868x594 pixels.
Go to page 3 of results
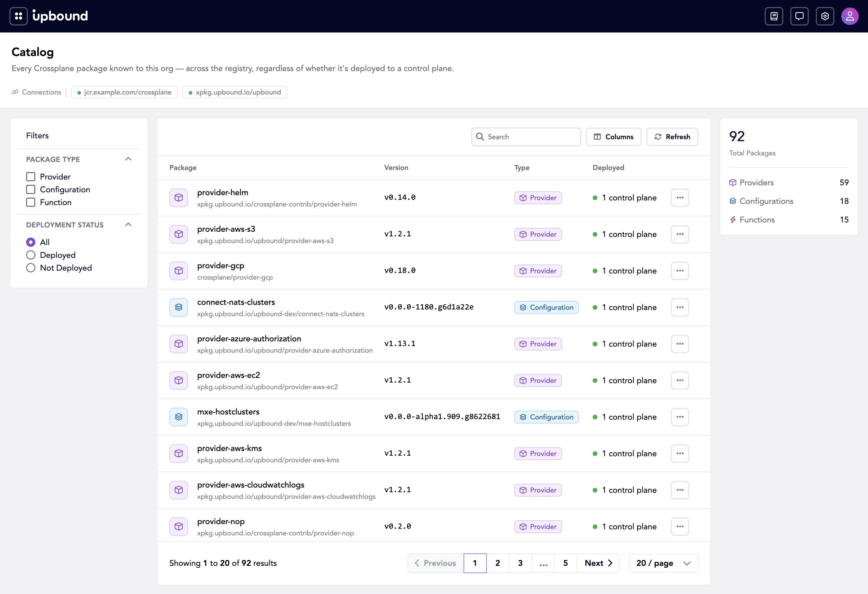coord(520,563)
